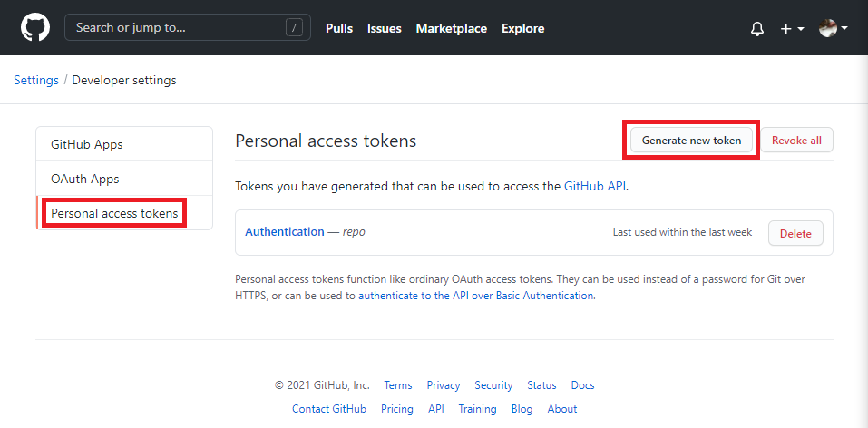Open Contact GitHub footer link
868x428 pixels.
[329, 409]
